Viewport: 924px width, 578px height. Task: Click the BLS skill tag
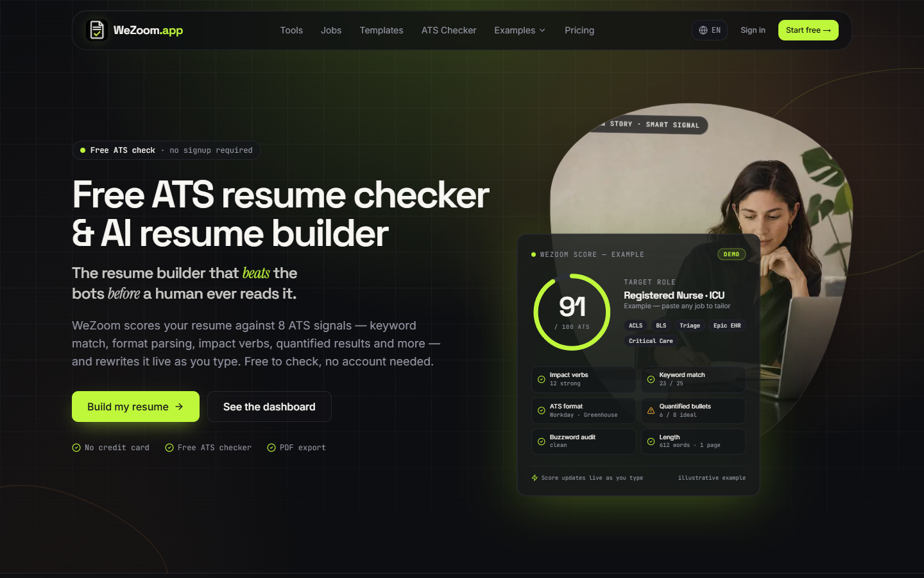[661, 326]
